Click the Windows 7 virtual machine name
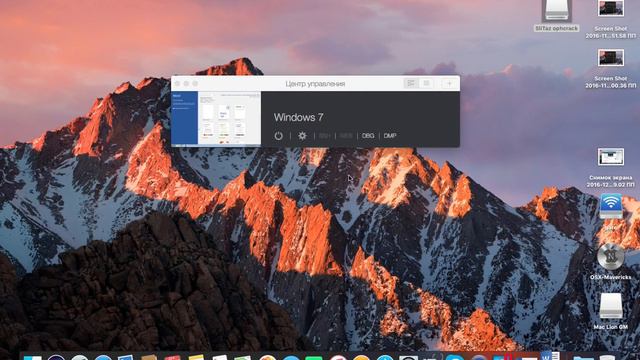 [x=298, y=118]
